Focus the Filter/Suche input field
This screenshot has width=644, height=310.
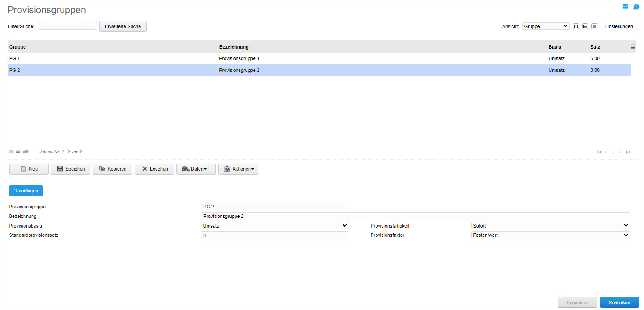[x=67, y=26]
